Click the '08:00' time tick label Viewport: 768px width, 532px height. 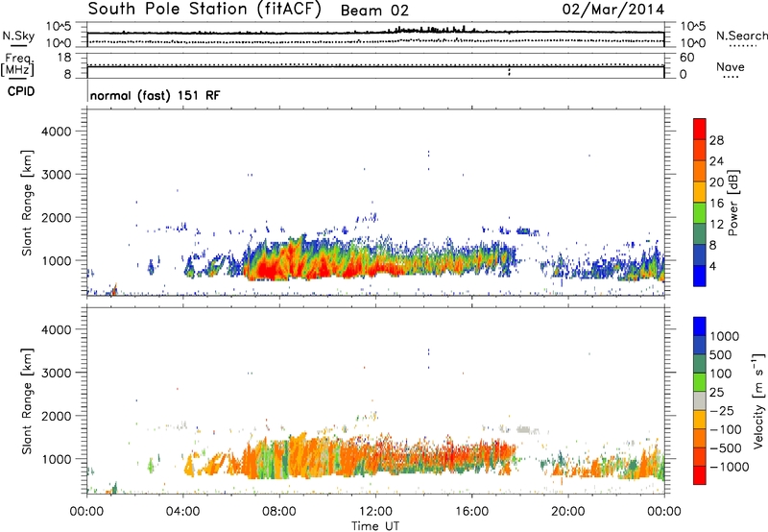tap(279, 512)
